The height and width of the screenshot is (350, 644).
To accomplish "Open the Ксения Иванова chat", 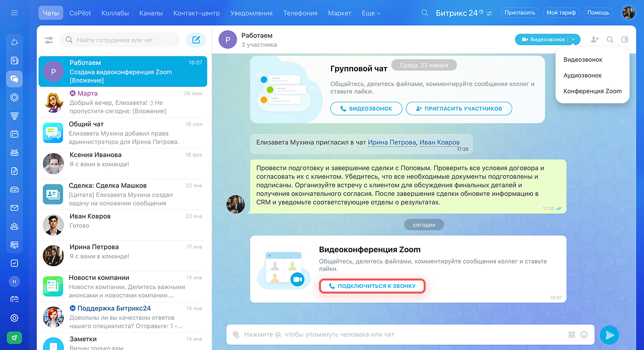I will [x=122, y=164].
